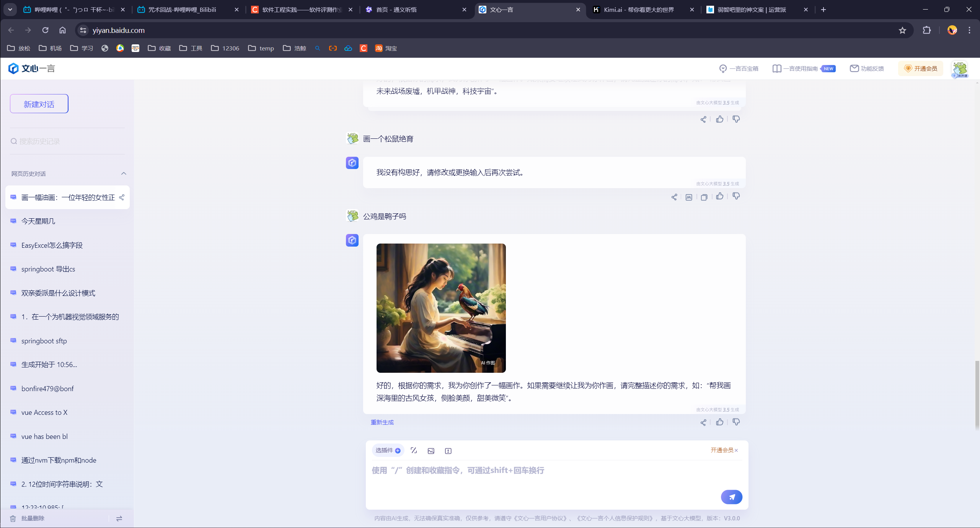The width and height of the screenshot is (980, 528).
Task: Open the 放松 bookmark folder
Action: tap(19, 48)
